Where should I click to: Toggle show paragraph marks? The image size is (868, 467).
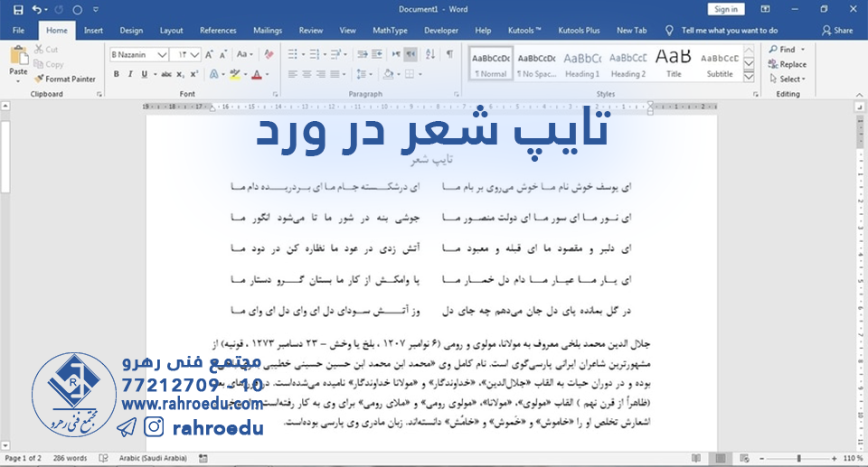coord(449,54)
